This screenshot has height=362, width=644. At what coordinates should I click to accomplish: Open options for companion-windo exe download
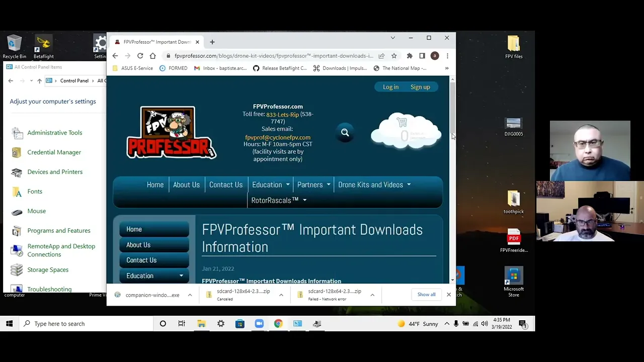(190, 295)
